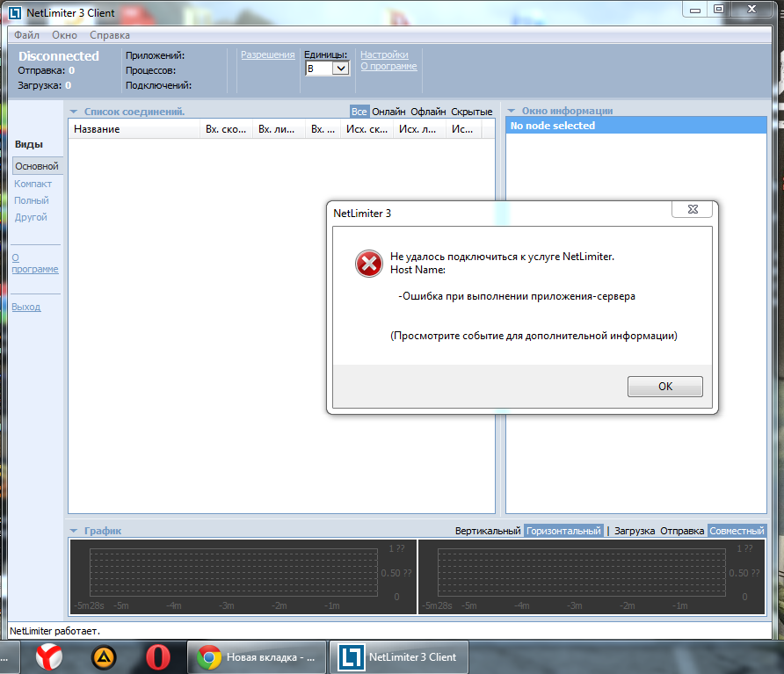The image size is (784, 674).
Task: Switch to the Компакт view
Action: click(x=33, y=184)
